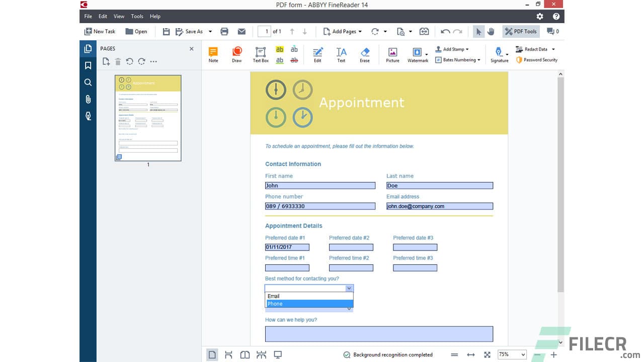Open the Save As dropdown arrow
The height and width of the screenshot is (362, 644).
(210, 31)
